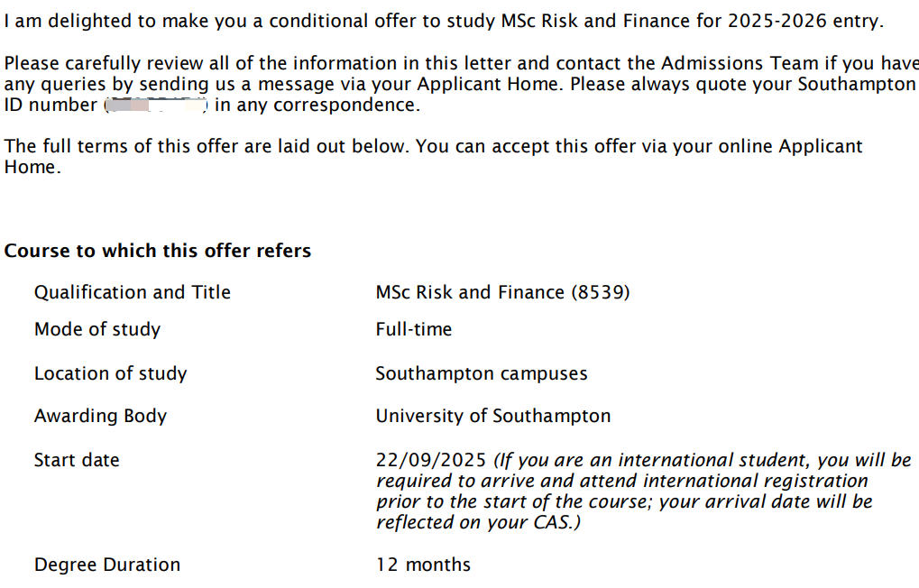919x588 pixels.
Task: Click the redacted Southampton ID number
Action: click(156, 106)
